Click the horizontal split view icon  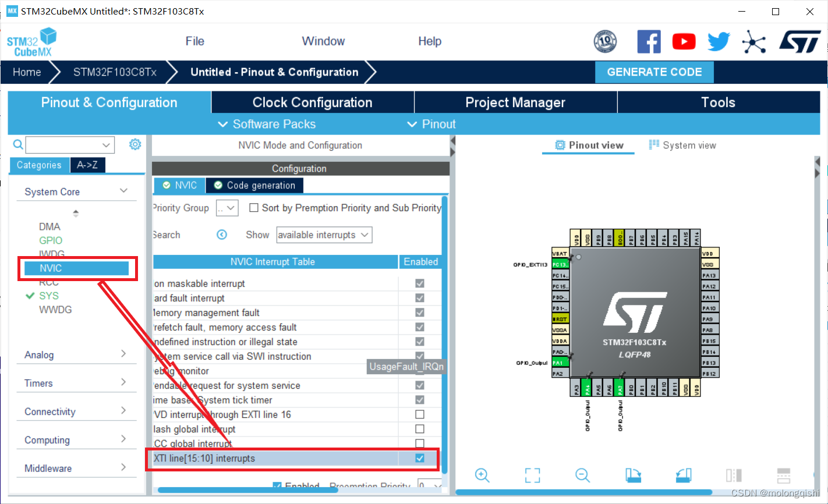point(784,475)
